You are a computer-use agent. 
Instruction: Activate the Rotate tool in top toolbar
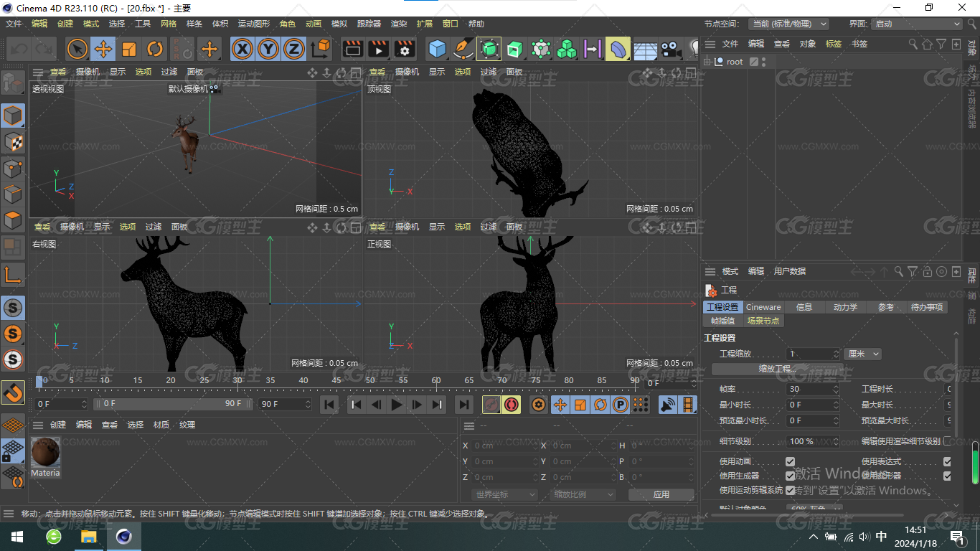[x=155, y=49]
